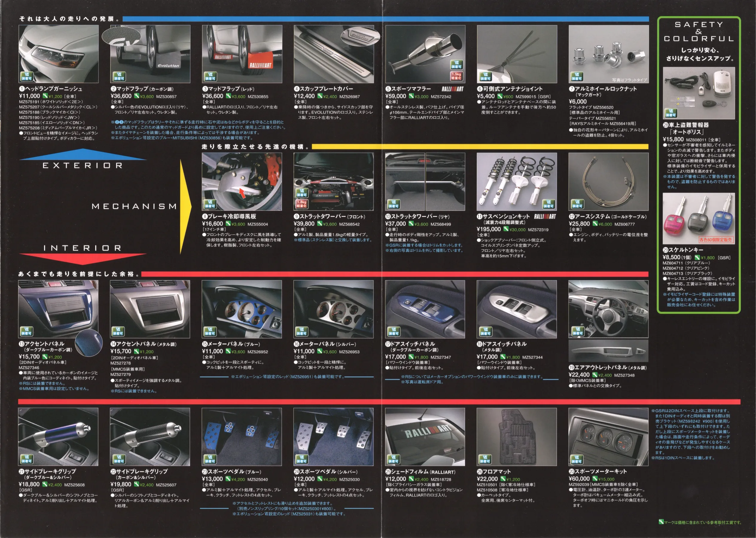Click the ¥59,000 sports muffler price
The image size is (756, 538).
[x=396, y=96]
